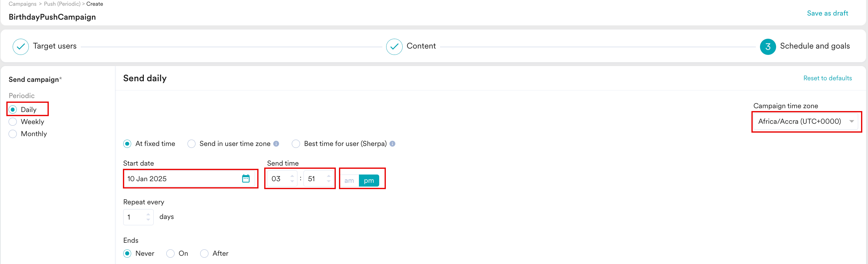
Task: Click the info icon beside Best time for user (Sherpa)
Action: [x=392, y=144]
